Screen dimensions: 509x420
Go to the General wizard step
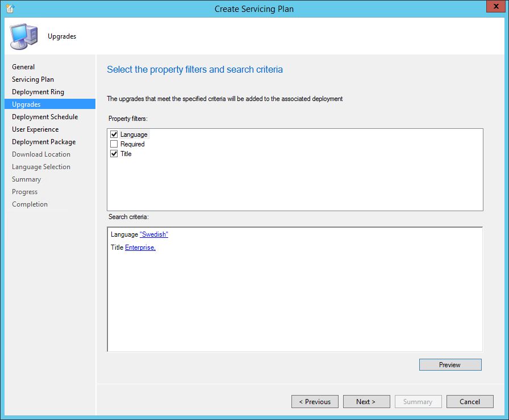click(23, 67)
